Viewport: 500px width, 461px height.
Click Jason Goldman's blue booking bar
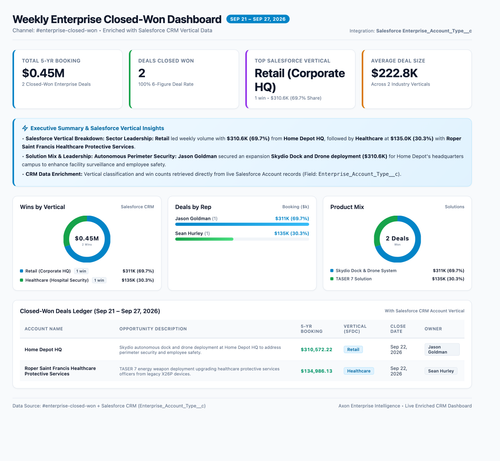(x=242, y=224)
